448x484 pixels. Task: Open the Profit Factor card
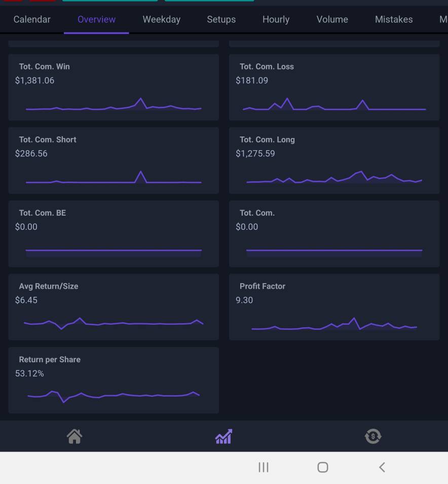(334, 307)
